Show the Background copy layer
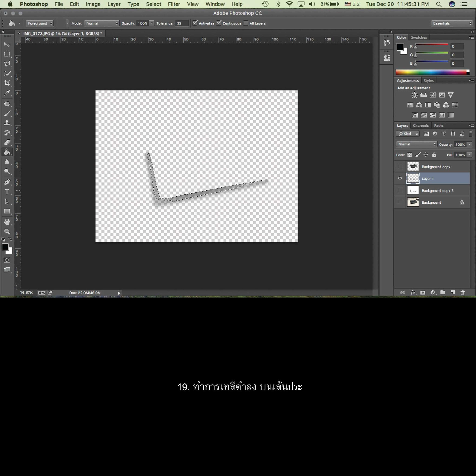This screenshot has width=476, height=476. [400, 166]
